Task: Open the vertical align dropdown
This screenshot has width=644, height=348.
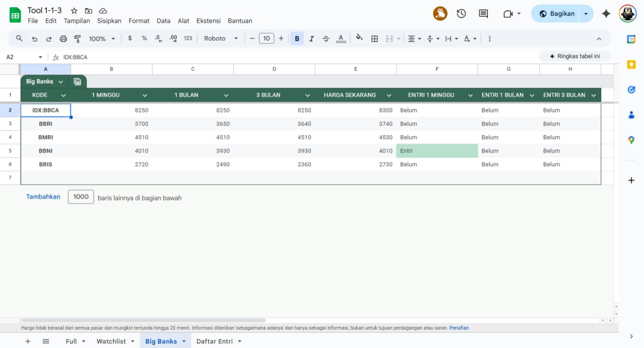Action: pos(432,38)
